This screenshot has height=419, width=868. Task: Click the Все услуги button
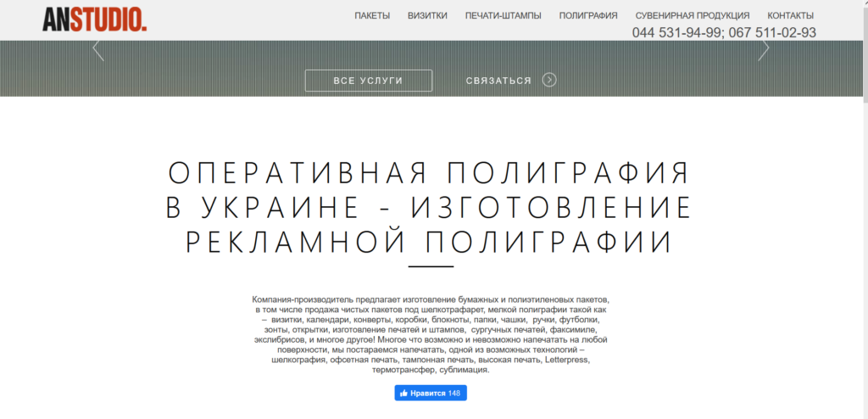tap(368, 81)
